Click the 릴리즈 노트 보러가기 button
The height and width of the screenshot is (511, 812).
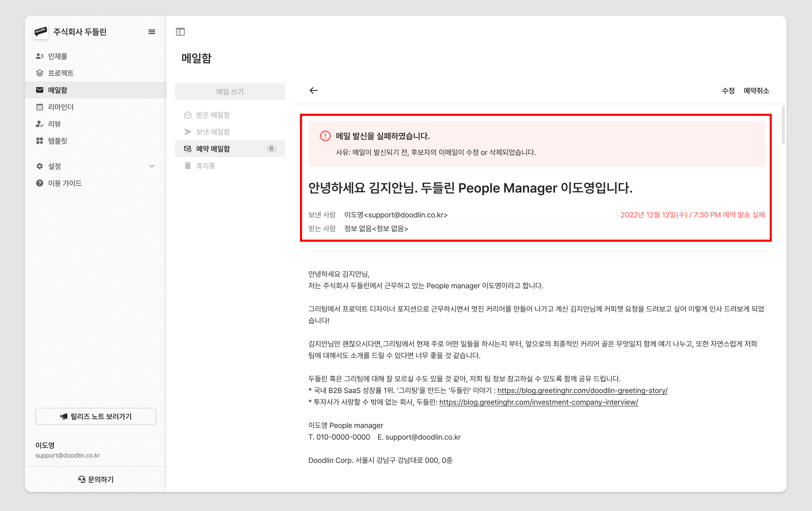point(96,416)
